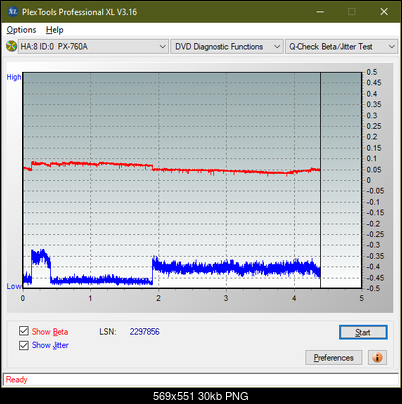This screenshot has height=404, width=402.
Task: Open the Q-Check Beta/Jitter Test dropdown
Action: (341, 47)
